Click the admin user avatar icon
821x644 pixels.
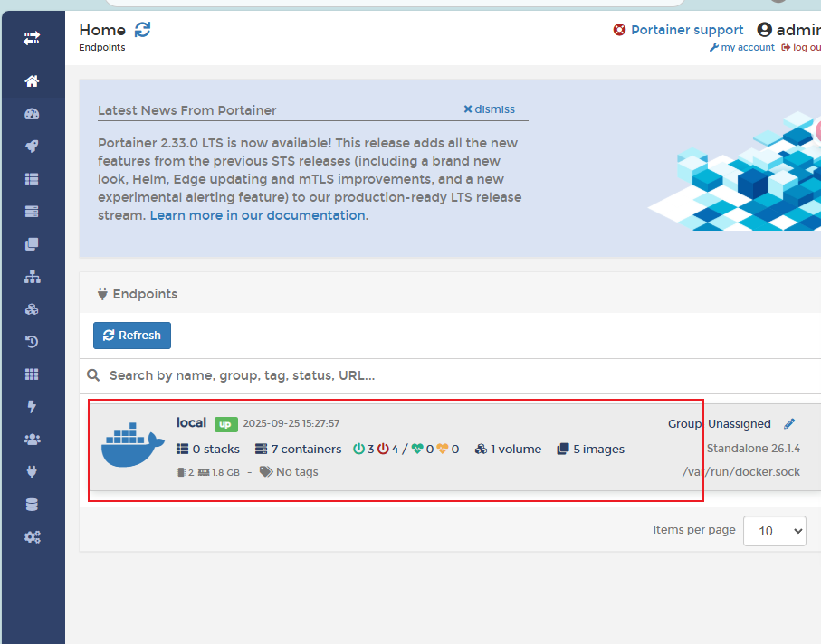pyautogui.click(x=765, y=30)
